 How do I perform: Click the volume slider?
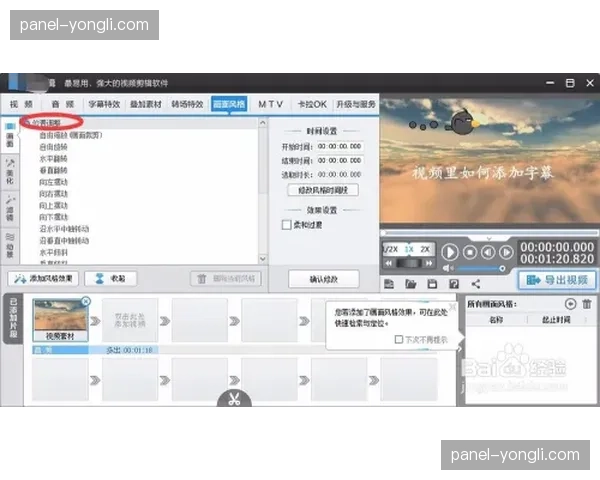pos(479,268)
